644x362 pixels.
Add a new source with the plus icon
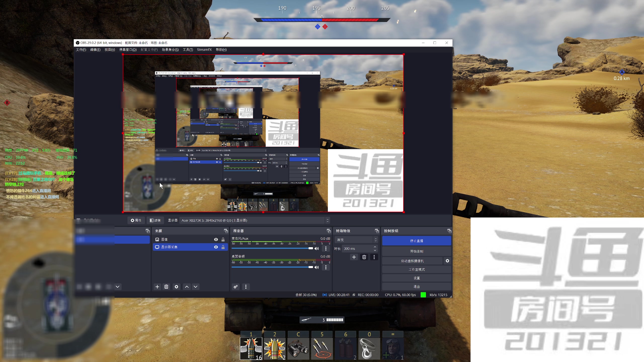click(x=157, y=287)
